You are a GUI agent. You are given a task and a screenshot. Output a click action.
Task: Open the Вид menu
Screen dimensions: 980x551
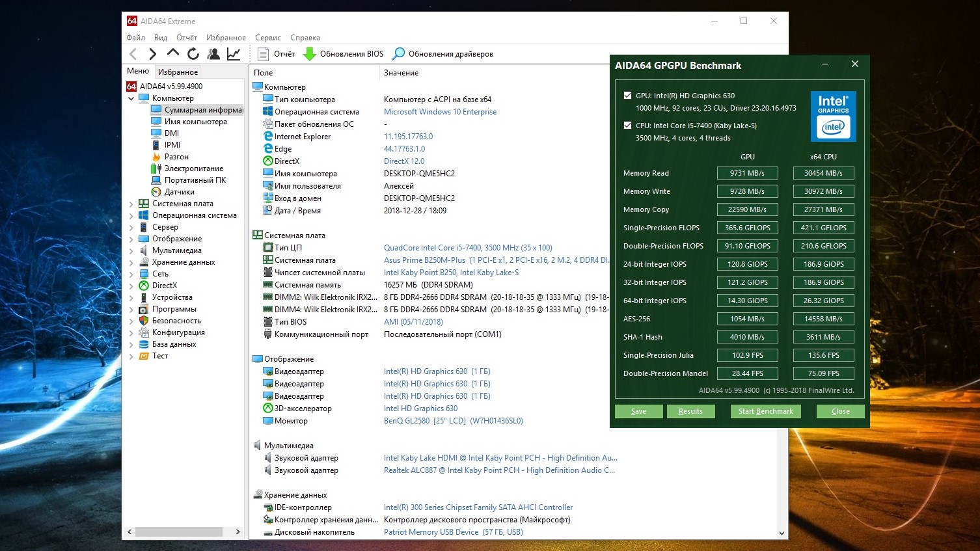pos(161,38)
